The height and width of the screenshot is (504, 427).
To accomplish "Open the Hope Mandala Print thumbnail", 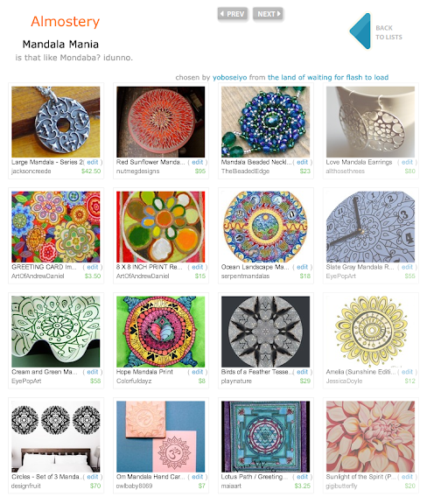I will pos(160,332).
